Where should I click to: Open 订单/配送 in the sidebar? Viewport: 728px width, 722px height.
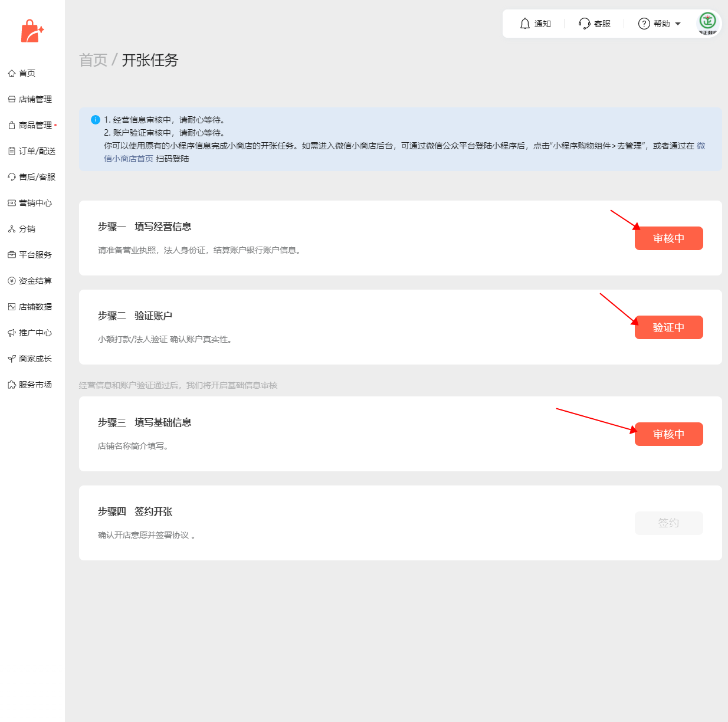[x=37, y=151]
